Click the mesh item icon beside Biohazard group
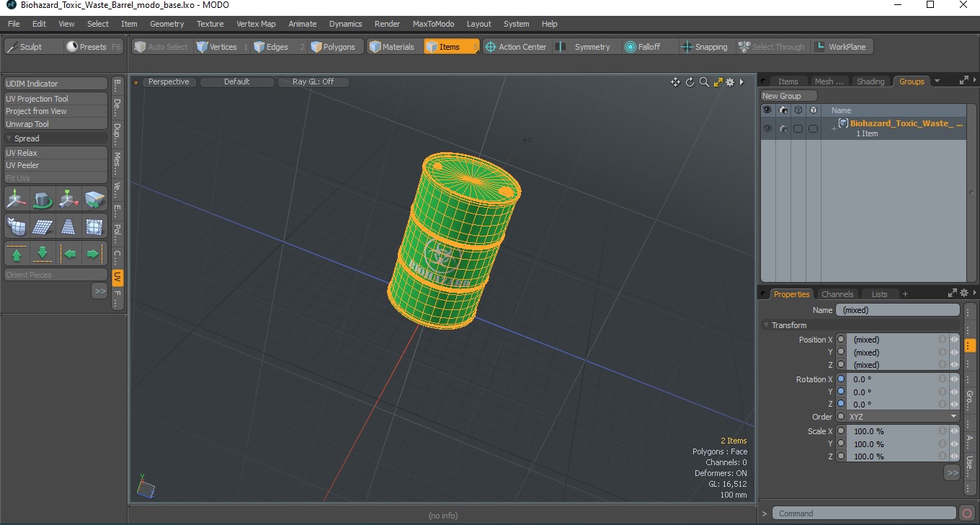This screenshot has height=525, width=980. pos(843,123)
